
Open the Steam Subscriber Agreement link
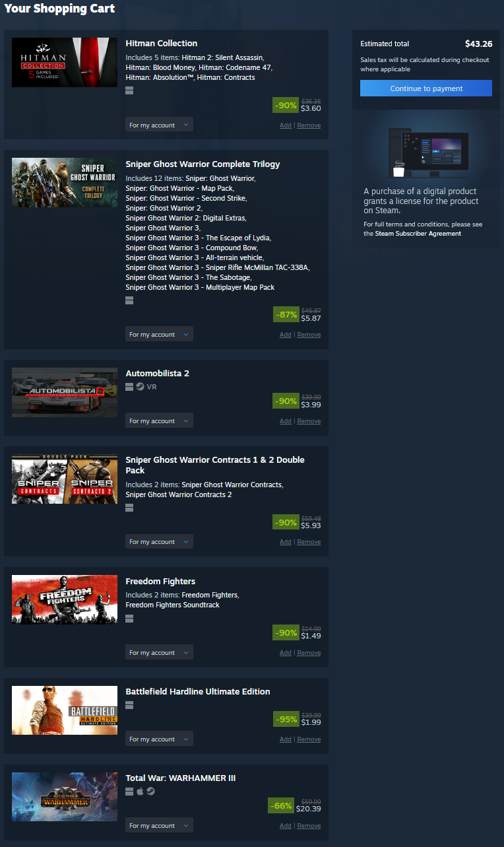click(x=418, y=234)
